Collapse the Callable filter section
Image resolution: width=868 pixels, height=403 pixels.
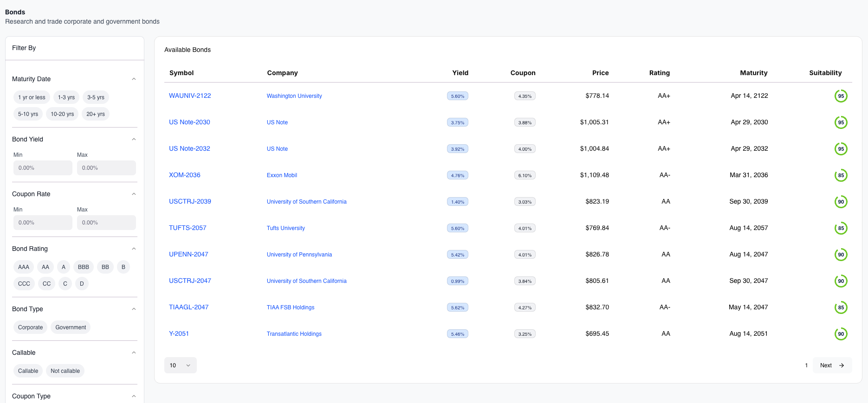(x=134, y=352)
